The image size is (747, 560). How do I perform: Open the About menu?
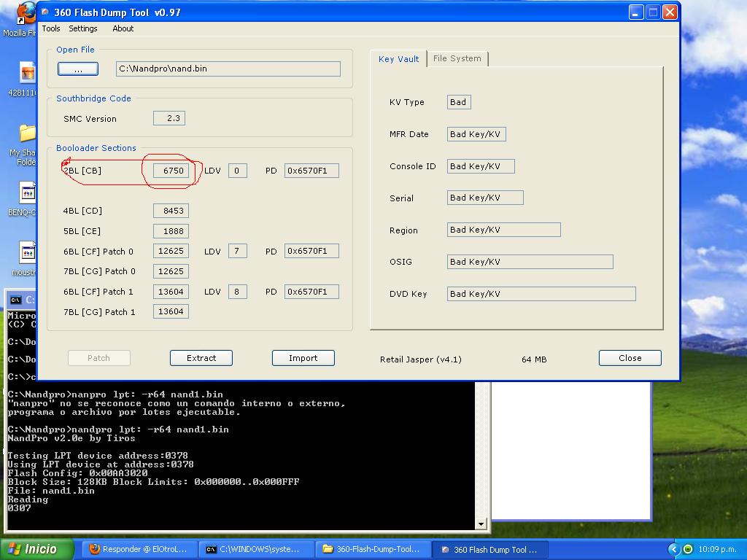(x=123, y=28)
